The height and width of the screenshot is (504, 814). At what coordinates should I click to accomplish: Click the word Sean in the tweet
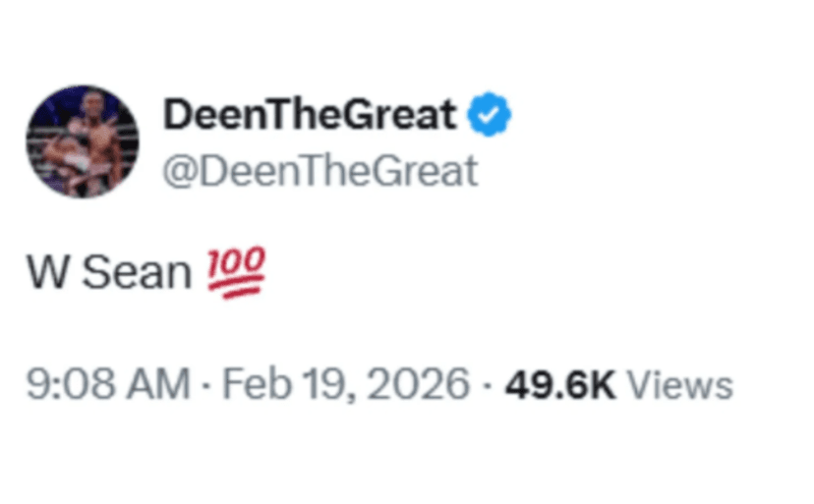[x=136, y=273]
